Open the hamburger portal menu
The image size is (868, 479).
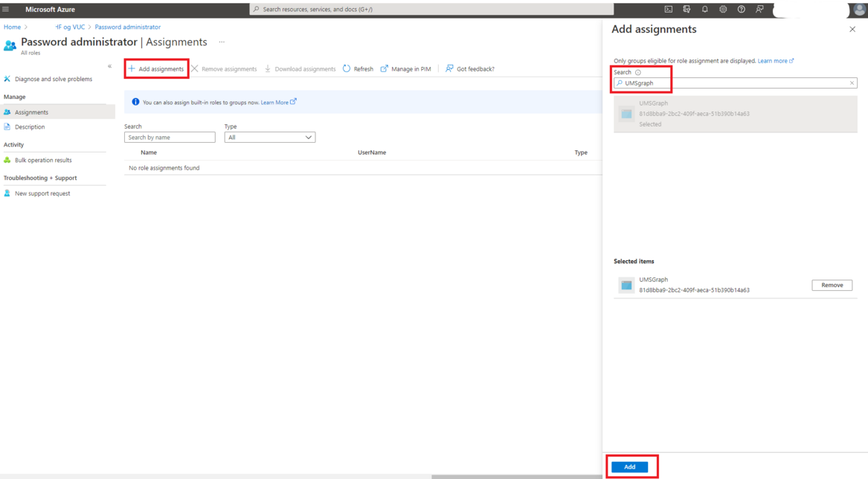[6, 9]
